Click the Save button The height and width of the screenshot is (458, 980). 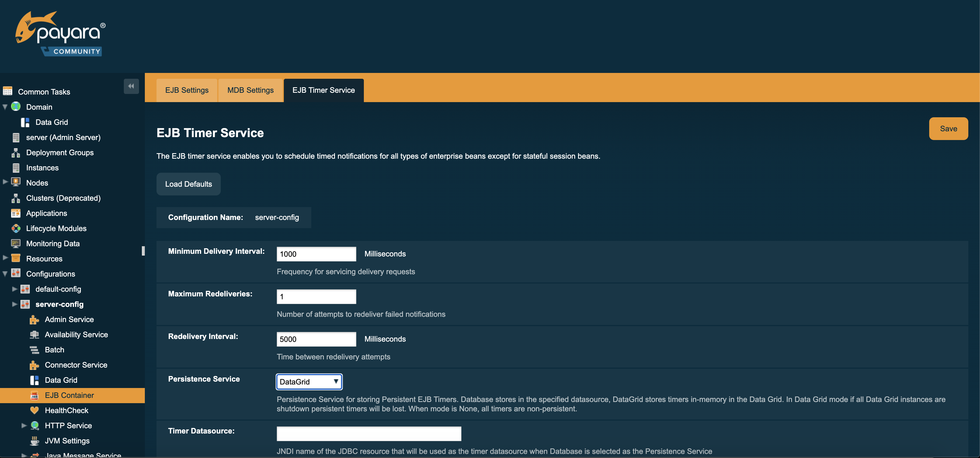click(948, 128)
